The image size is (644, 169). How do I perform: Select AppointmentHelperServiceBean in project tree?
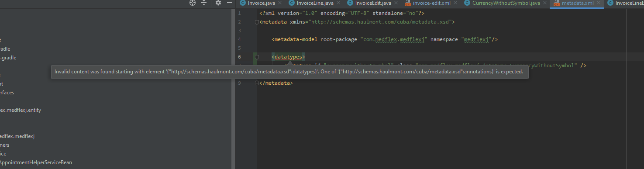click(36, 162)
